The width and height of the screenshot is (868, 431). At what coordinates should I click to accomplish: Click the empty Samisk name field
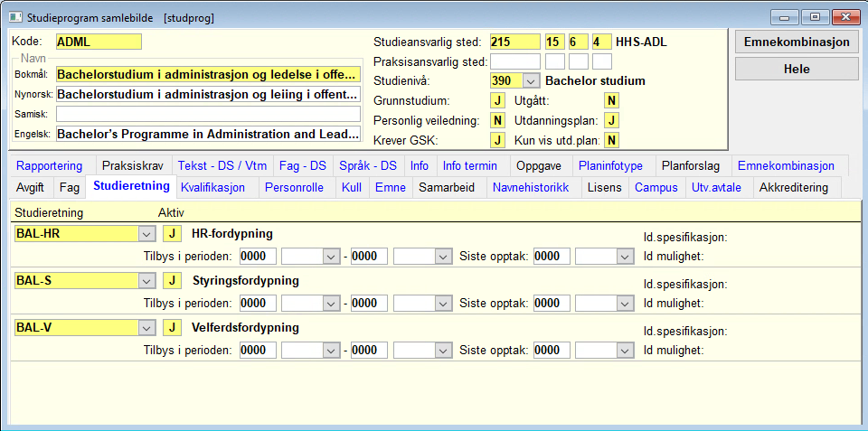[208, 114]
